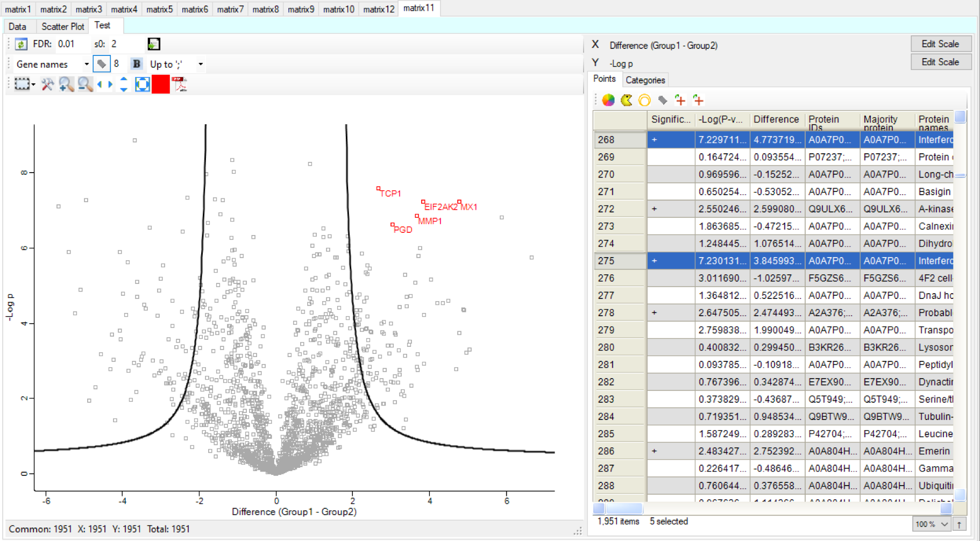Open the hammer and wrench settings tool

pyautogui.click(x=47, y=84)
